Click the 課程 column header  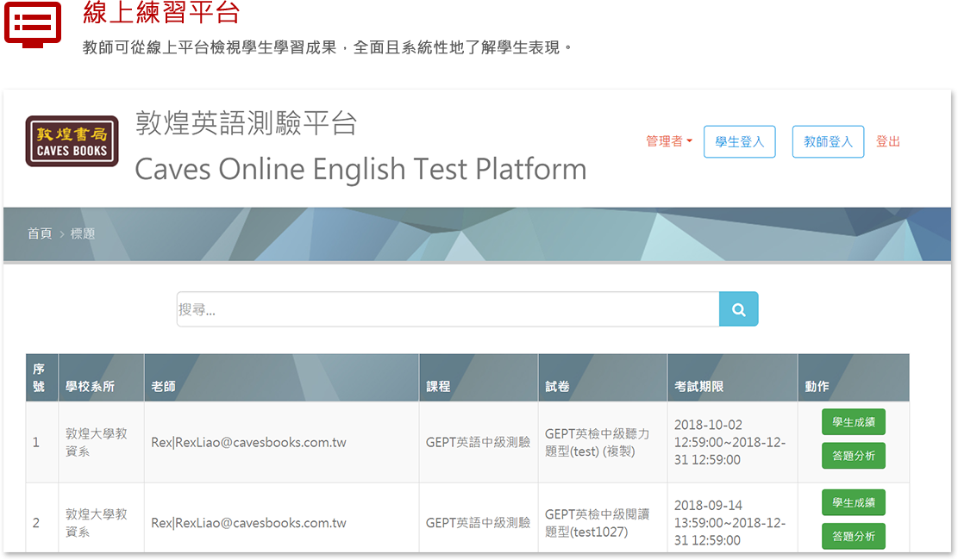coord(479,377)
